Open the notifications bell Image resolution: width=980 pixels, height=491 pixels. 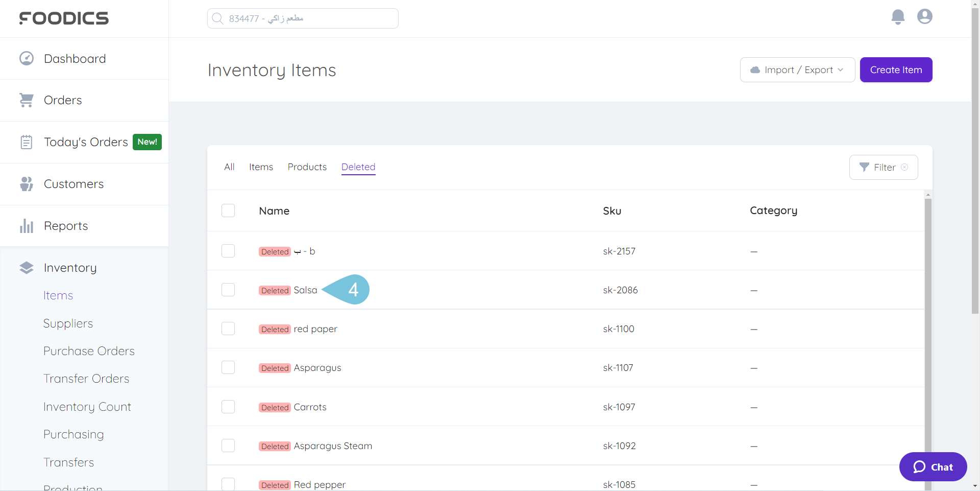(898, 17)
